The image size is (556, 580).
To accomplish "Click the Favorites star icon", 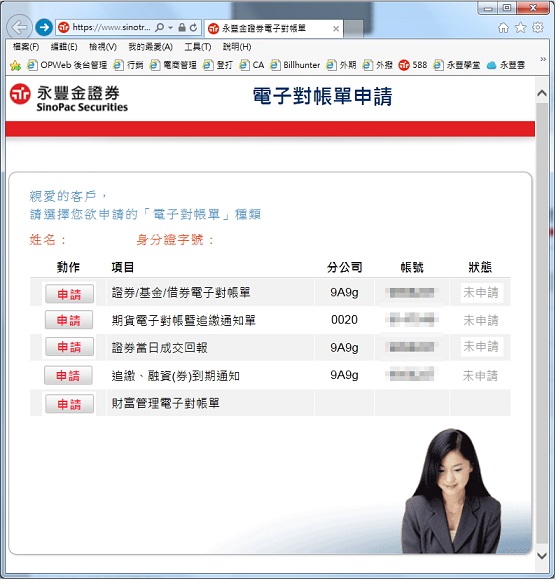I will [x=520, y=27].
